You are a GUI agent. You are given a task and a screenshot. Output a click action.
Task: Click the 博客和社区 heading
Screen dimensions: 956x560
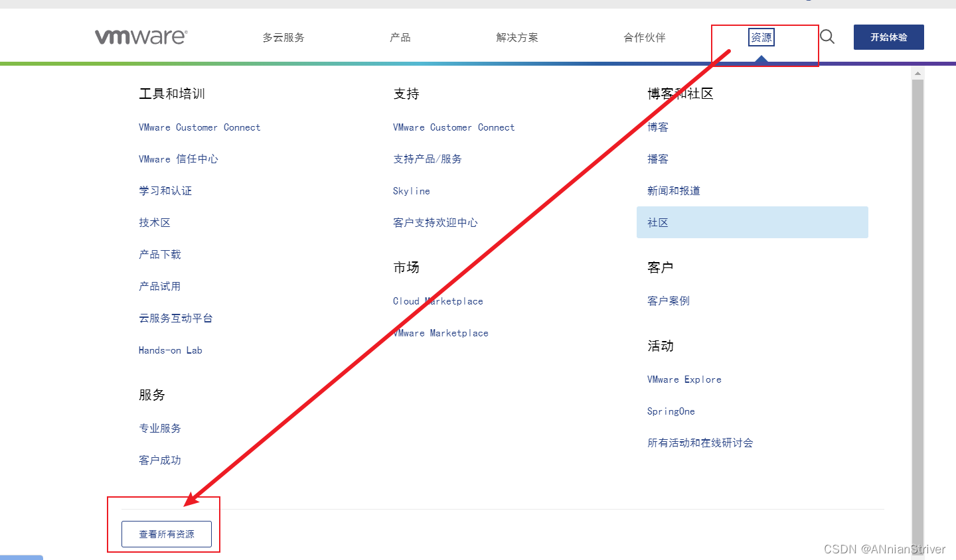coord(680,94)
